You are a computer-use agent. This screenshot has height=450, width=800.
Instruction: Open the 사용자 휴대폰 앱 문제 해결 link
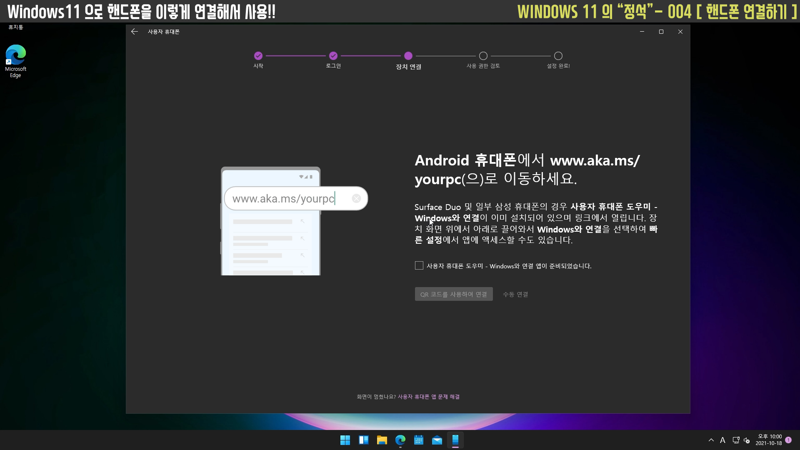pyautogui.click(x=429, y=396)
